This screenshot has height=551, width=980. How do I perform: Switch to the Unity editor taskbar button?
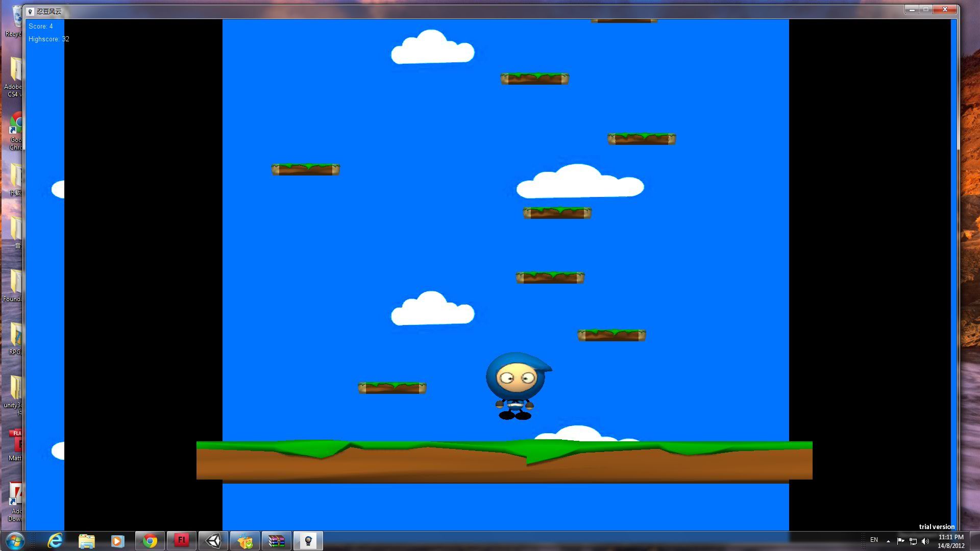click(x=213, y=541)
